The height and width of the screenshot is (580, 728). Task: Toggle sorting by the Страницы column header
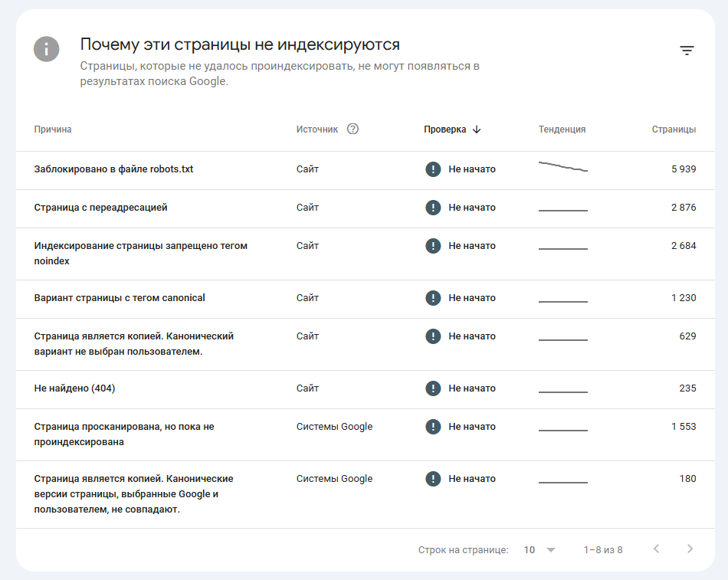(x=674, y=129)
